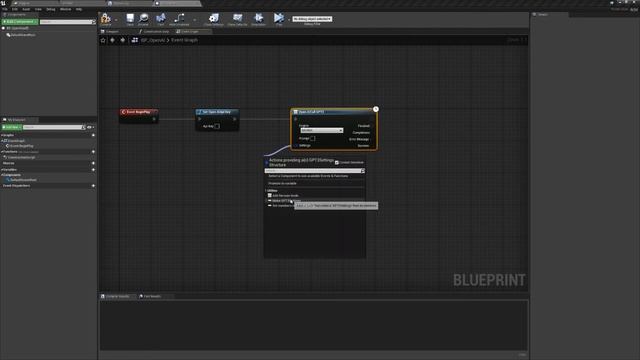
Task: Click the add Variables plus button
Action: pyautogui.click(x=93, y=170)
